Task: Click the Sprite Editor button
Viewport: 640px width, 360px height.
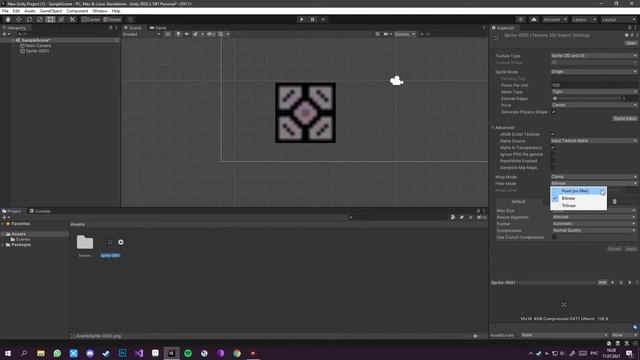Action: 625,118
